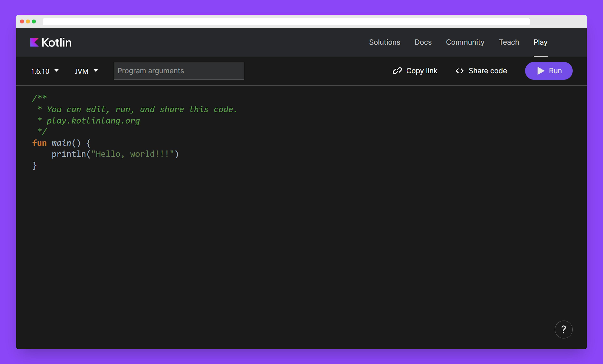Click the println line in editor

point(115,154)
